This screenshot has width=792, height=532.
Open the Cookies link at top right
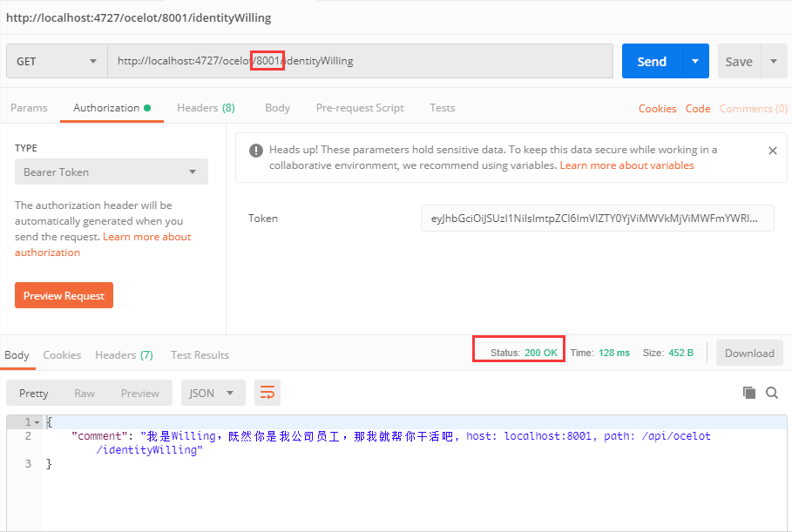(657, 109)
